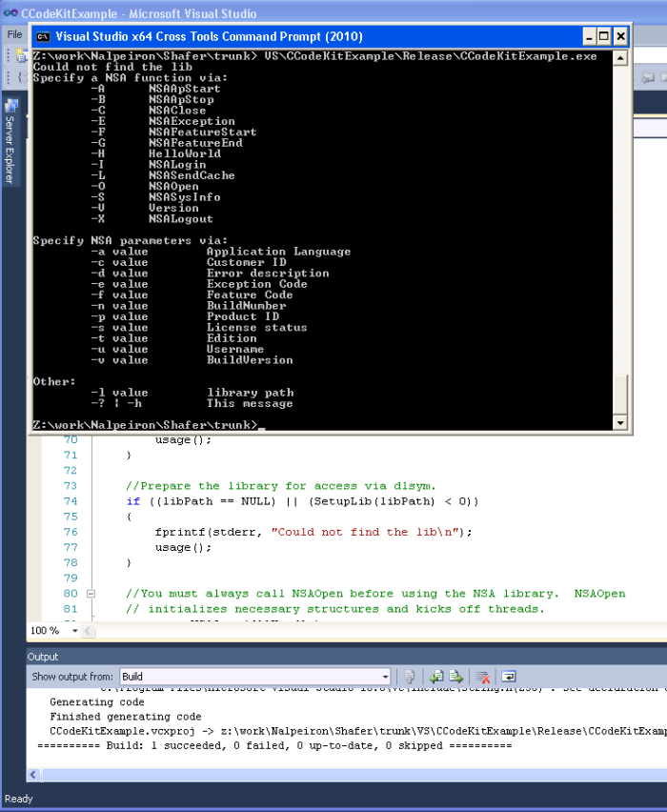Maximize the Command Prompt window
667x812 pixels.
tap(604, 37)
